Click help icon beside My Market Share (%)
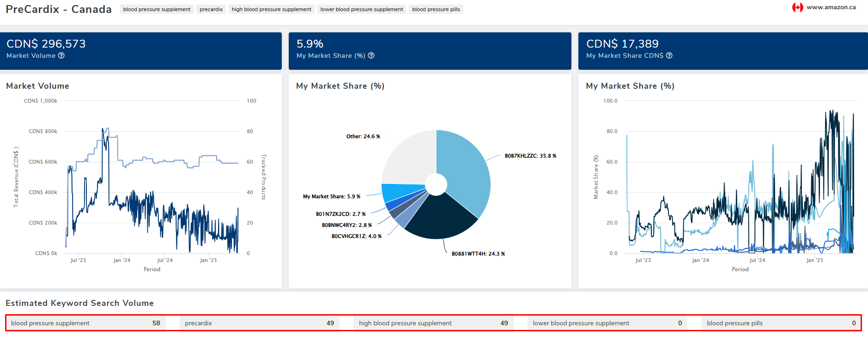868x341 pixels. pyautogui.click(x=371, y=55)
